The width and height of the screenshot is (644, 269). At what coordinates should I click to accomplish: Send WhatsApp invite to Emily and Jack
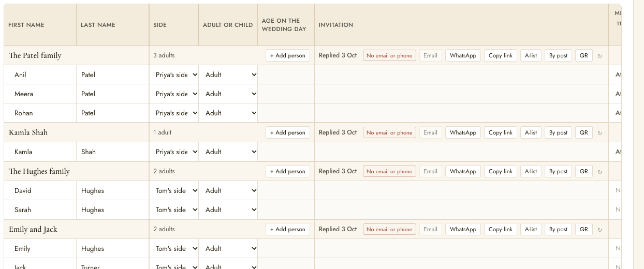[x=463, y=229]
